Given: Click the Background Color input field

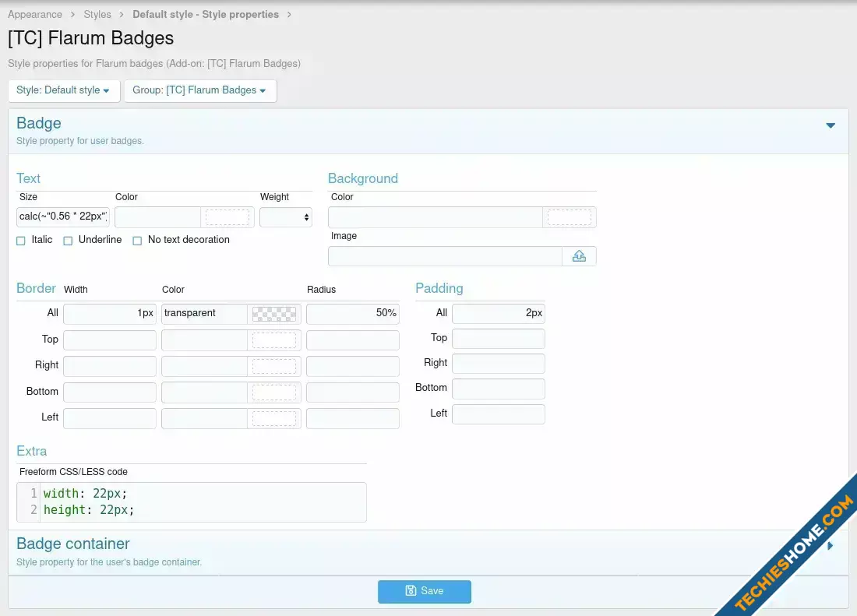Looking at the screenshot, I should coord(435,216).
